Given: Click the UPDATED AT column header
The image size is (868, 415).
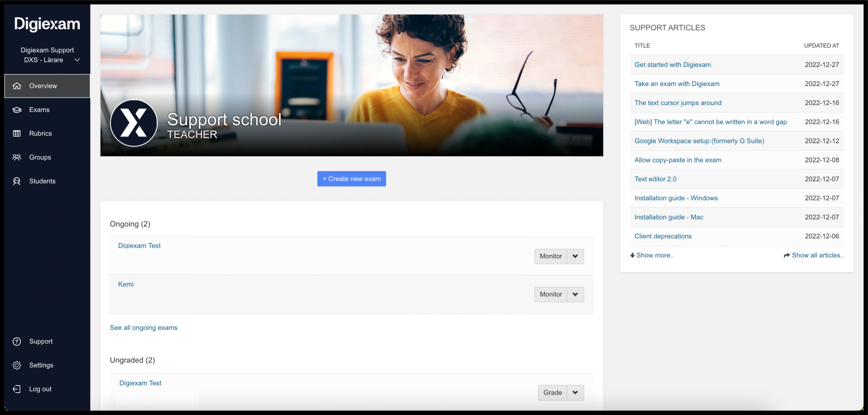Looking at the screenshot, I should click(821, 46).
